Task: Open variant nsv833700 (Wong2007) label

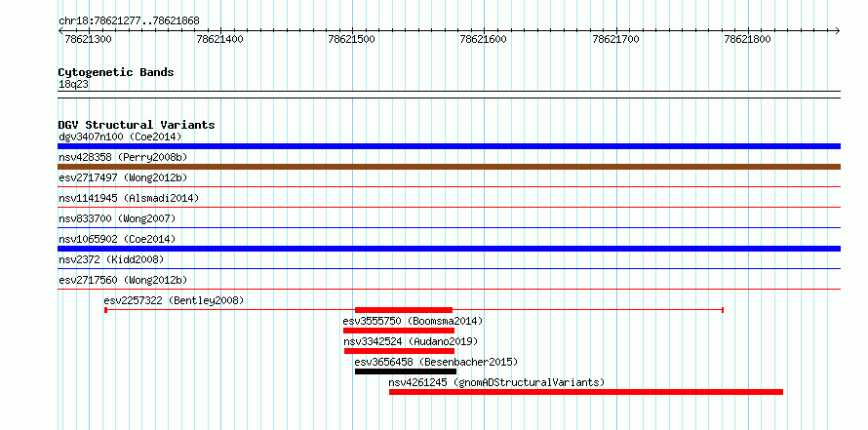Action: (x=117, y=218)
